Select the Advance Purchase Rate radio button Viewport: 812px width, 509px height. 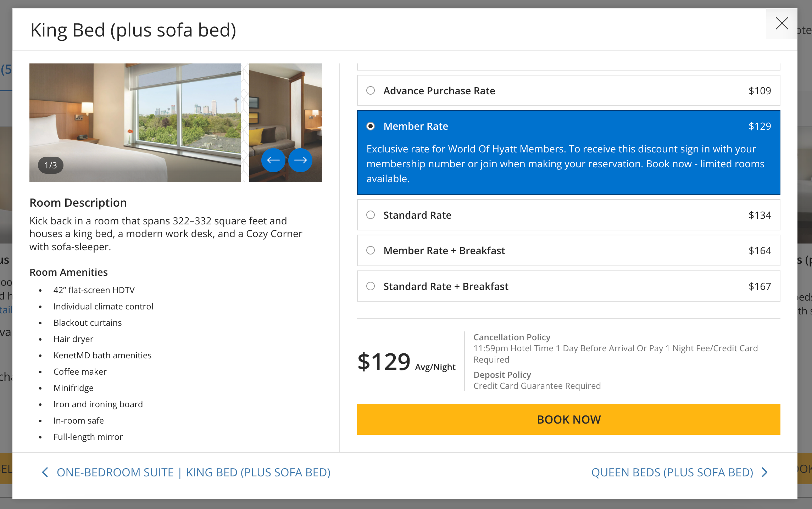point(371,91)
